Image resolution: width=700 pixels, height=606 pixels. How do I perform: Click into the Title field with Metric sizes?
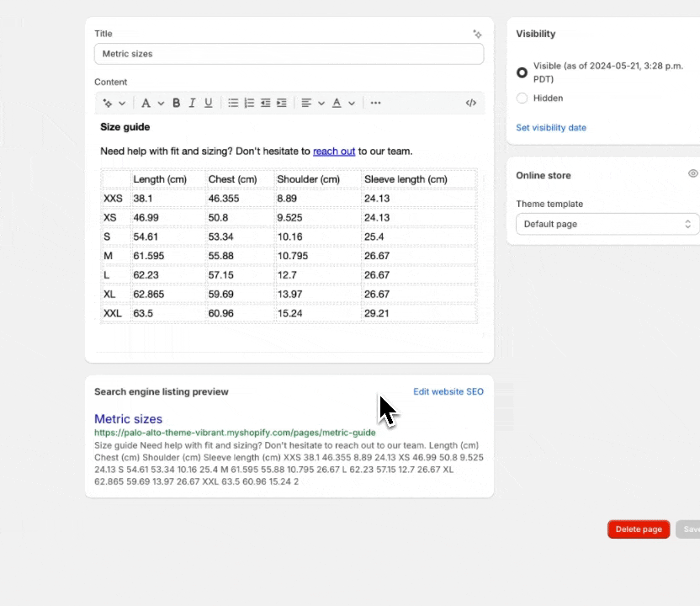289,54
